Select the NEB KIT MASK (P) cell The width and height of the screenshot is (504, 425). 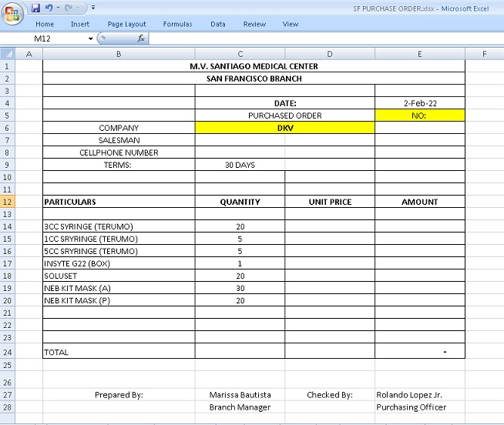(x=119, y=300)
